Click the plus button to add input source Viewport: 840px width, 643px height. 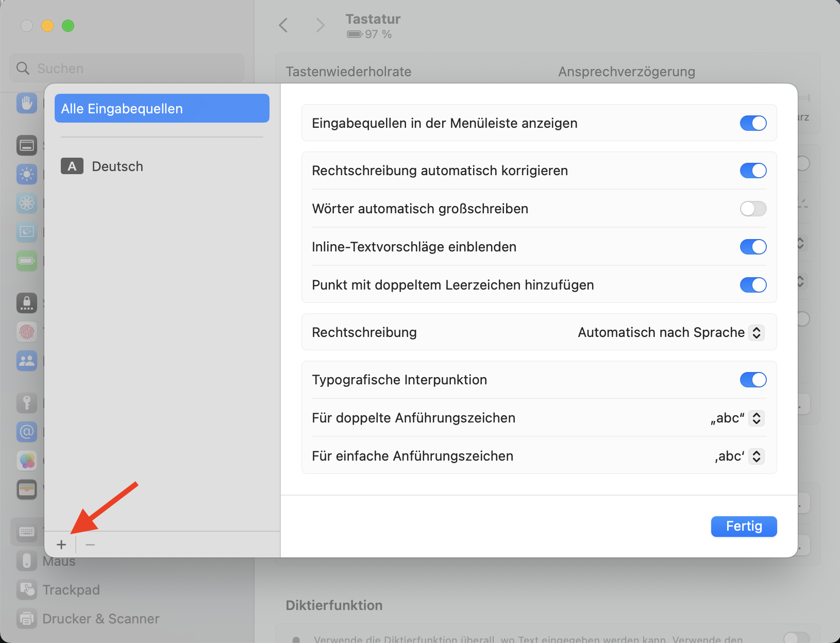tap(61, 545)
